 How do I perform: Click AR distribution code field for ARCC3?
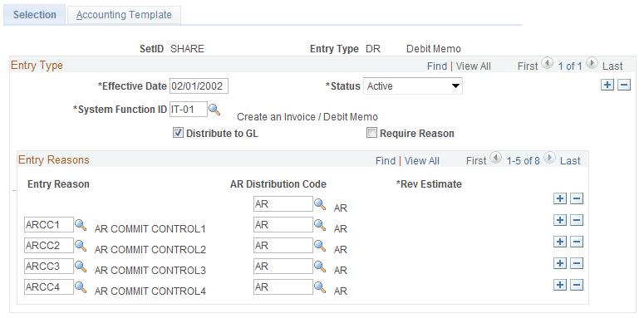pyautogui.click(x=283, y=267)
